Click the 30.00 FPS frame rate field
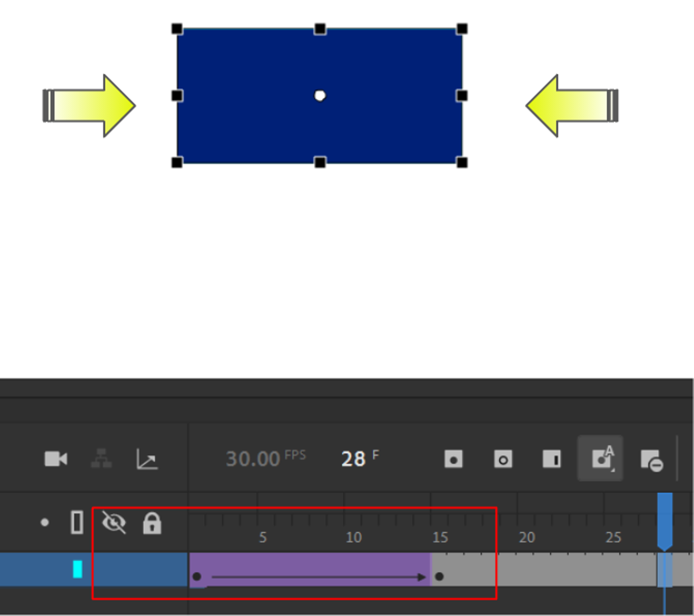The image size is (694, 616). pyautogui.click(x=266, y=459)
